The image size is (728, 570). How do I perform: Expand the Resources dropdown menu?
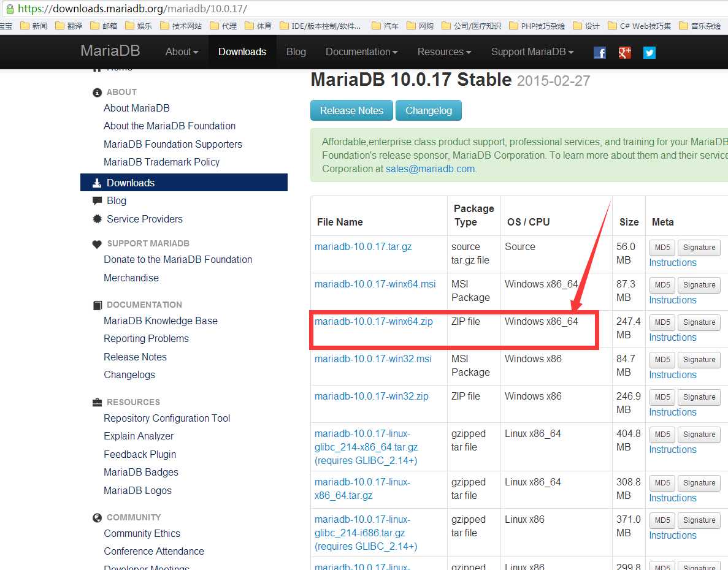444,52
